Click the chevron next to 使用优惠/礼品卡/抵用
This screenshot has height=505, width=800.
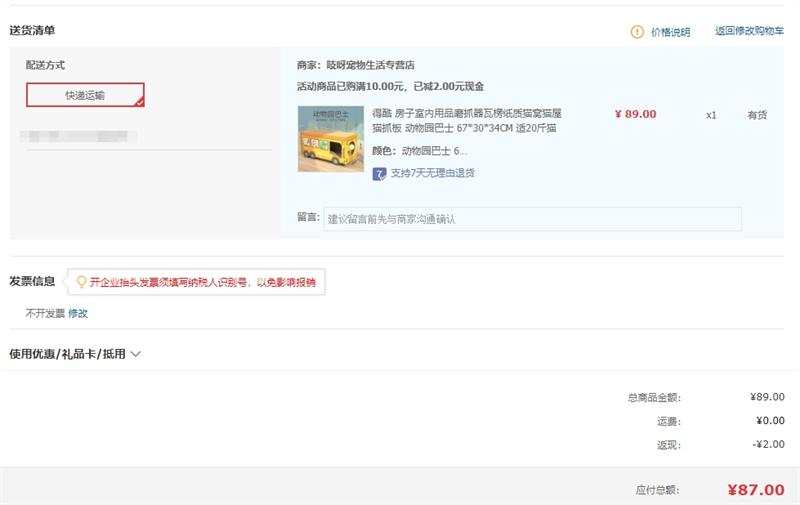pyautogui.click(x=136, y=354)
